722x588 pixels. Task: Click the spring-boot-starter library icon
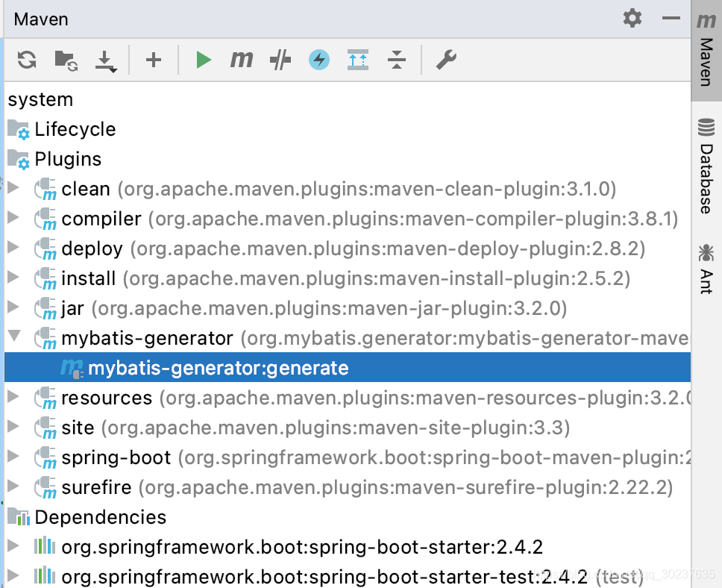(x=45, y=545)
